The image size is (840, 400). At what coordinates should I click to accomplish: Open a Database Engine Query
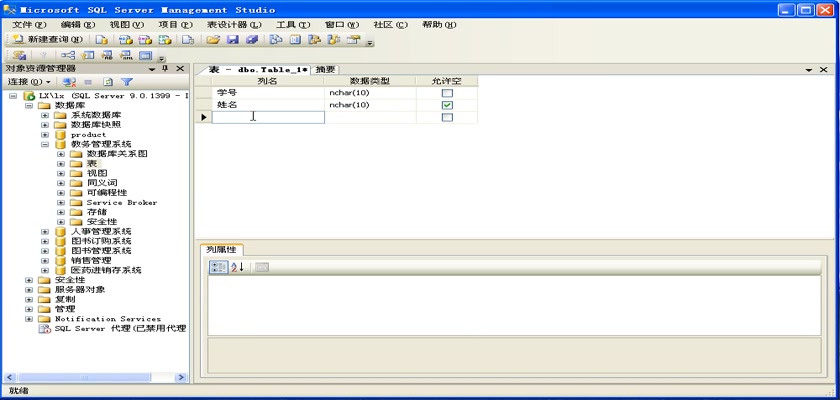[102, 40]
